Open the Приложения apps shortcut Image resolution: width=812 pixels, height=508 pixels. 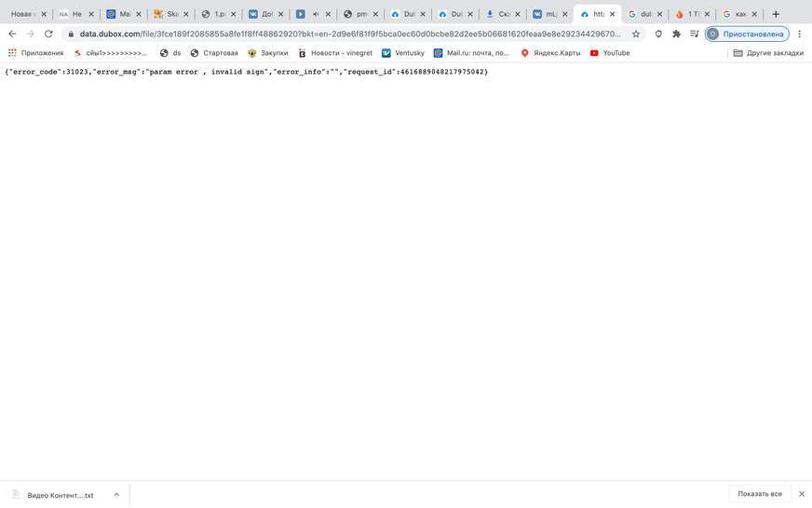click(35, 53)
